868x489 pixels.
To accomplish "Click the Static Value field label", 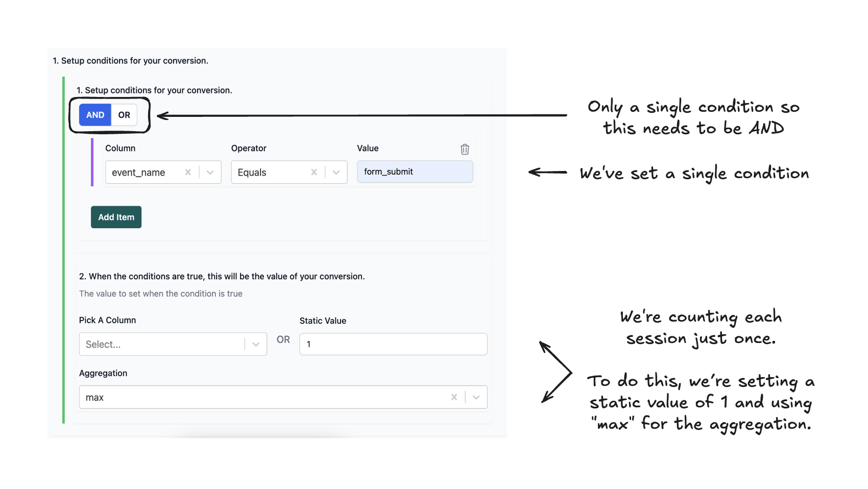I will [x=323, y=321].
